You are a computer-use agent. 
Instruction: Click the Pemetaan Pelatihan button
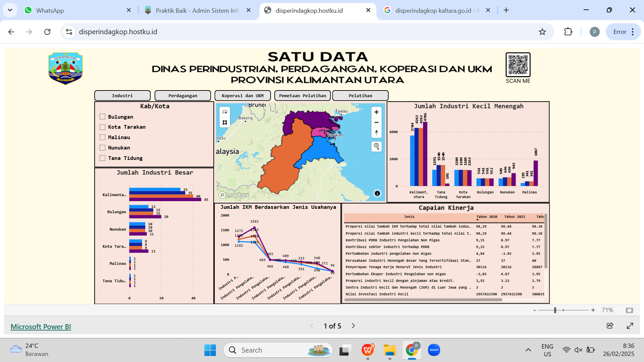click(302, 96)
